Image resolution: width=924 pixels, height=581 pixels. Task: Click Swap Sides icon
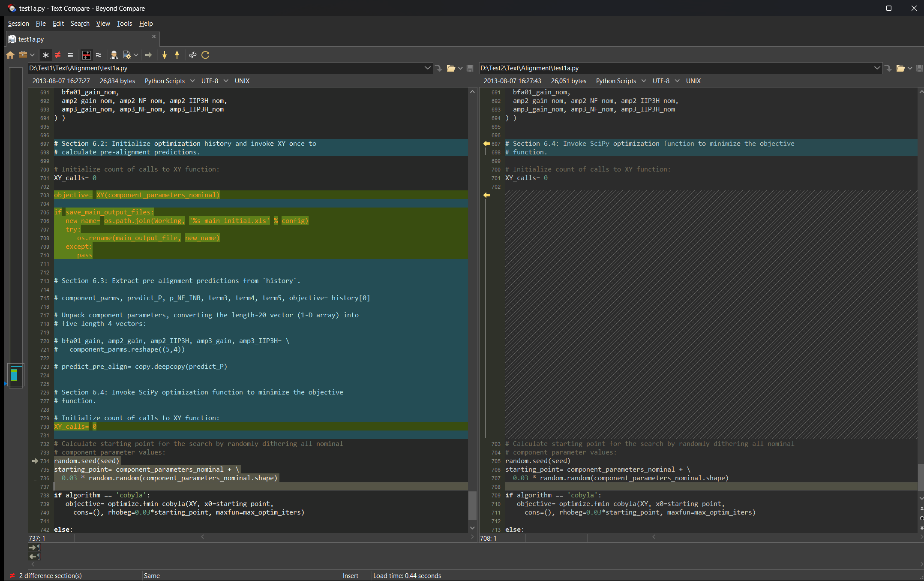193,55
